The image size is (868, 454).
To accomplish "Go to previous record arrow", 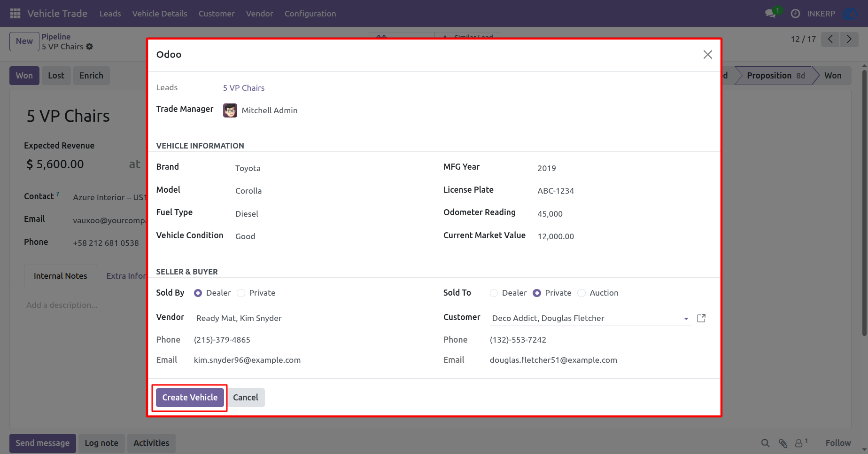I will (830, 39).
